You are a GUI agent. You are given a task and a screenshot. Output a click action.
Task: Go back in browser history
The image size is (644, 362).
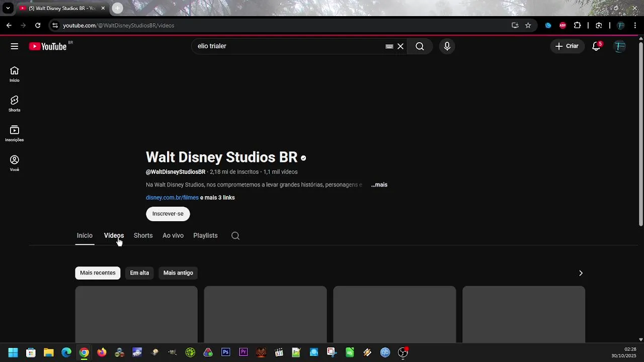point(9,25)
